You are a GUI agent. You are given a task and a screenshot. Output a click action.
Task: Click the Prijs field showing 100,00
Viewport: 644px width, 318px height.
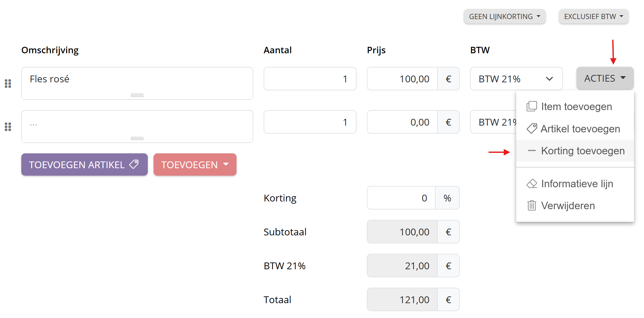[x=402, y=79]
